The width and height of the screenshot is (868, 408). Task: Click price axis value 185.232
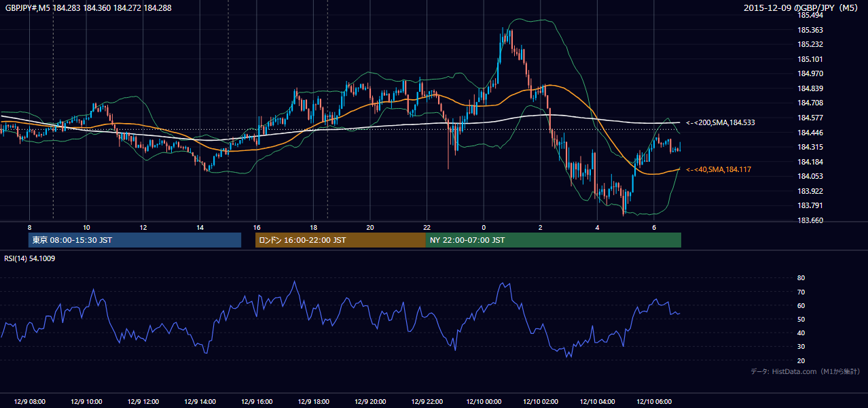point(811,44)
